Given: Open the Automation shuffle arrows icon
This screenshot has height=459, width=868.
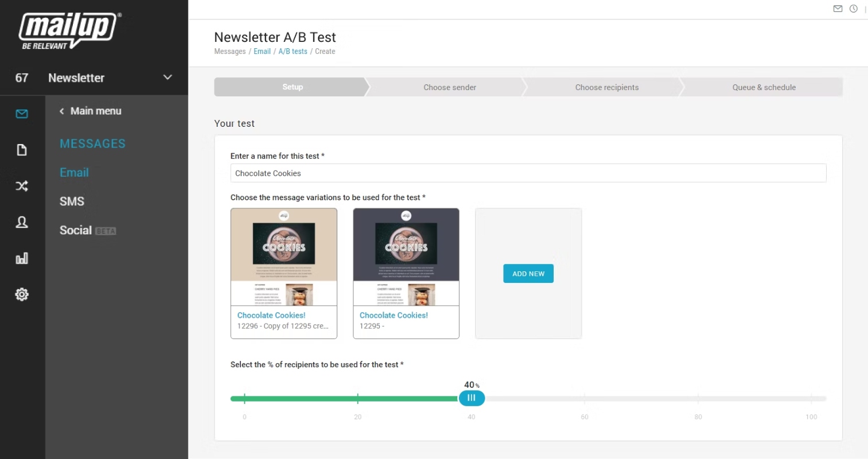Looking at the screenshot, I should click(22, 186).
